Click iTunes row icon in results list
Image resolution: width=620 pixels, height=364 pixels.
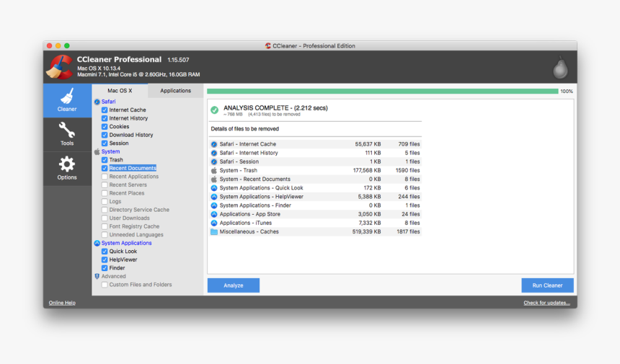click(x=214, y=223)
